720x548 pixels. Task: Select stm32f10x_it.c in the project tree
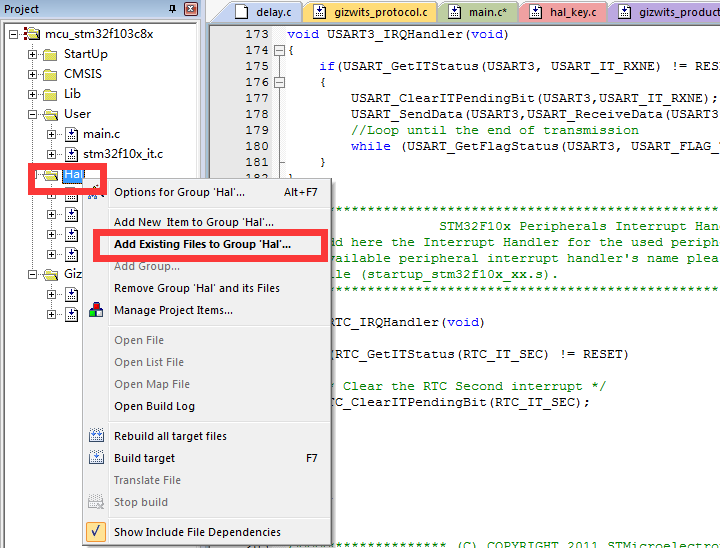click(123, 154)
